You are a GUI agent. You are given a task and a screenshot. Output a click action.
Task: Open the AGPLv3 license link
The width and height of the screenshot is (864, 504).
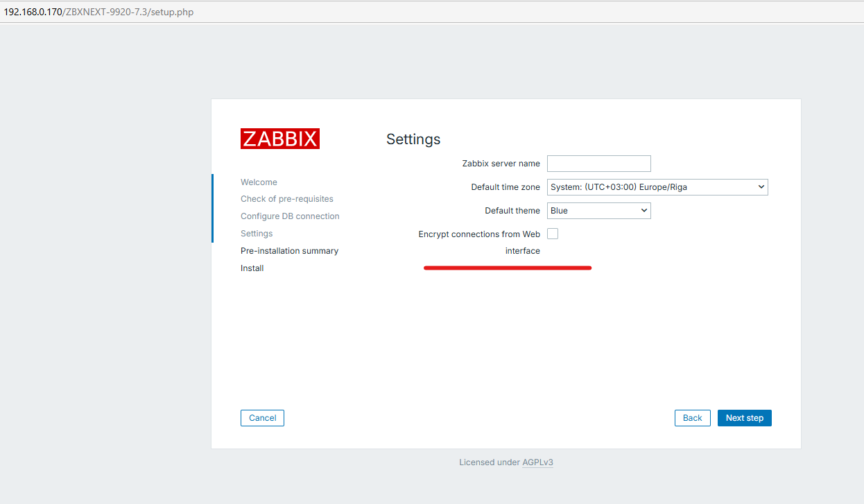coord(537,462)
